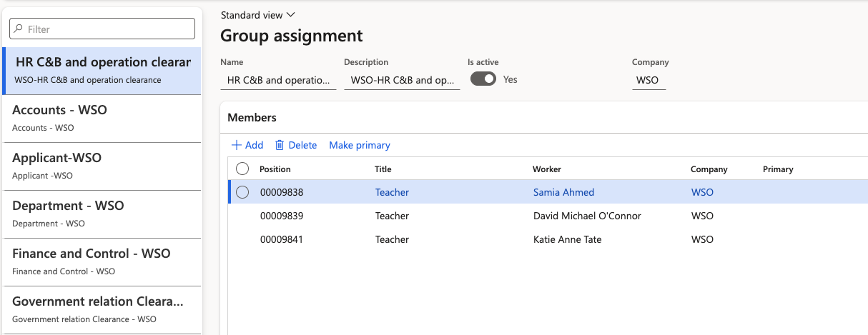
Task: Click Teacher title in Katie Anne Tate row
Action: click(392, 239)
